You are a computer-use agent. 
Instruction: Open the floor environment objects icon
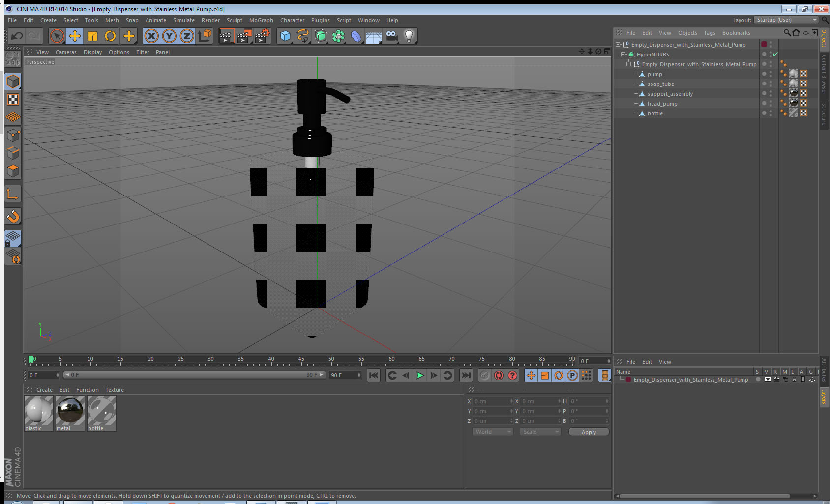pyautogui.click(x=374, y=36)
